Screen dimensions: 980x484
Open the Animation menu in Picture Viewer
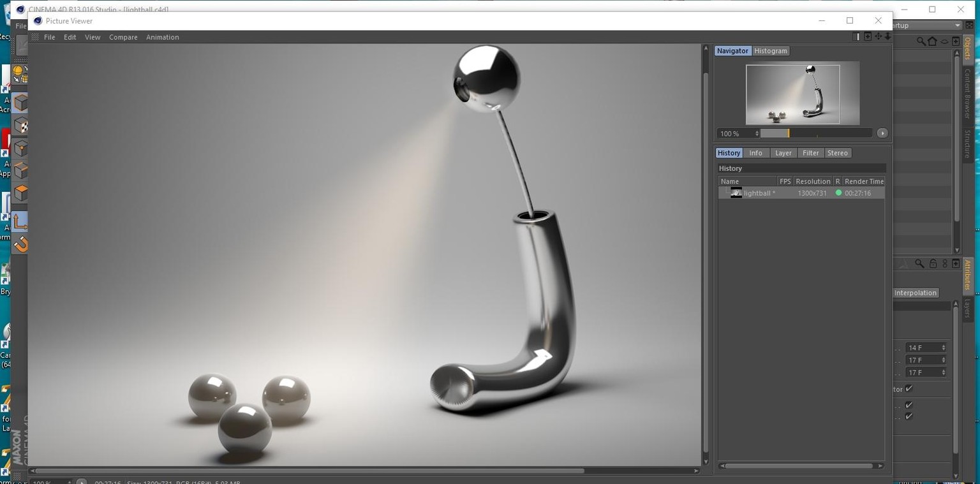tap(163, 37)
